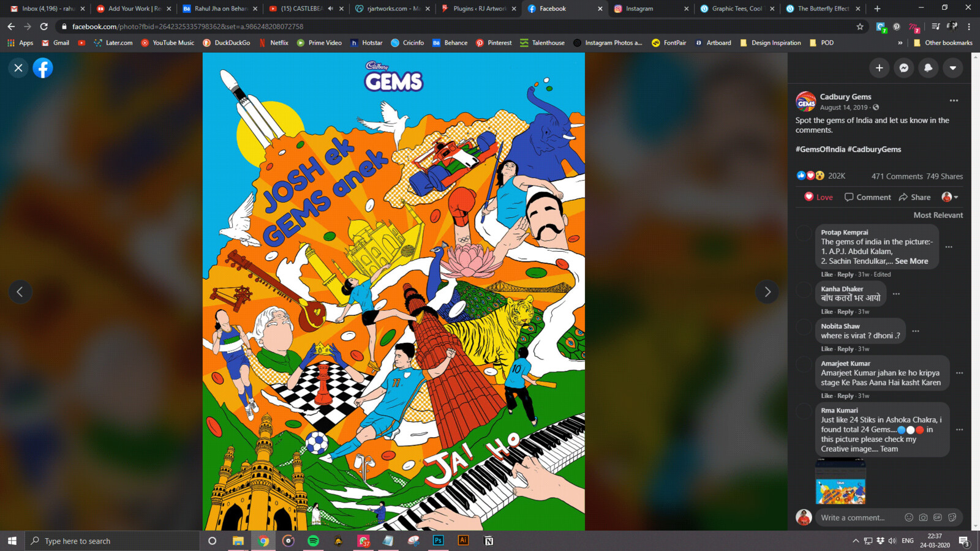This screenshot has height=551, width=980.
Task: Bookmark this page with the star
Action: pyautogui.click(x=860, y=26)
